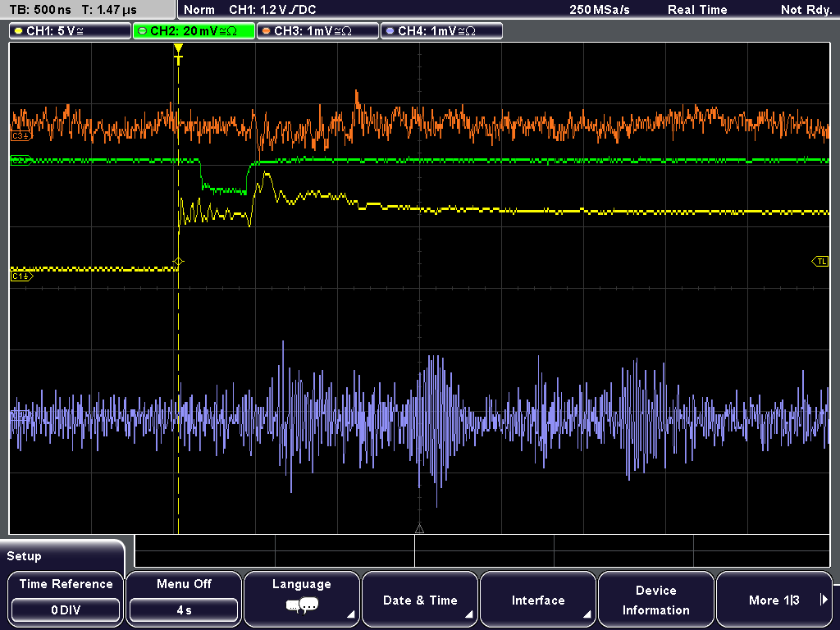Click the Not Rdy. status label

(806, 10)
